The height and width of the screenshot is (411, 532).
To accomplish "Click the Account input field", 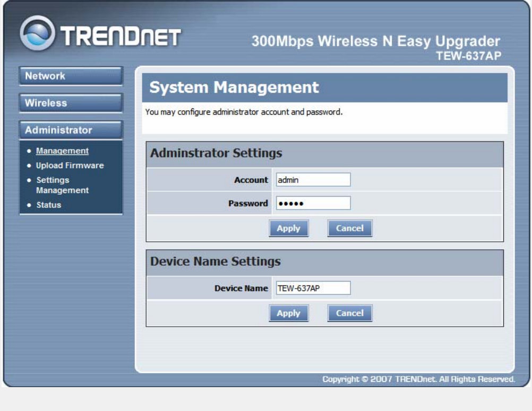I will pos(313,180).
